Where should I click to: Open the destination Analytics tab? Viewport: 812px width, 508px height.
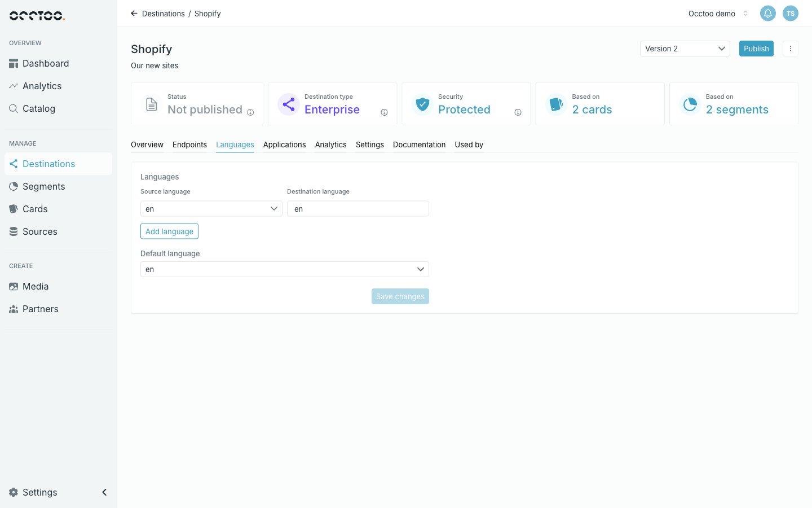331,145
